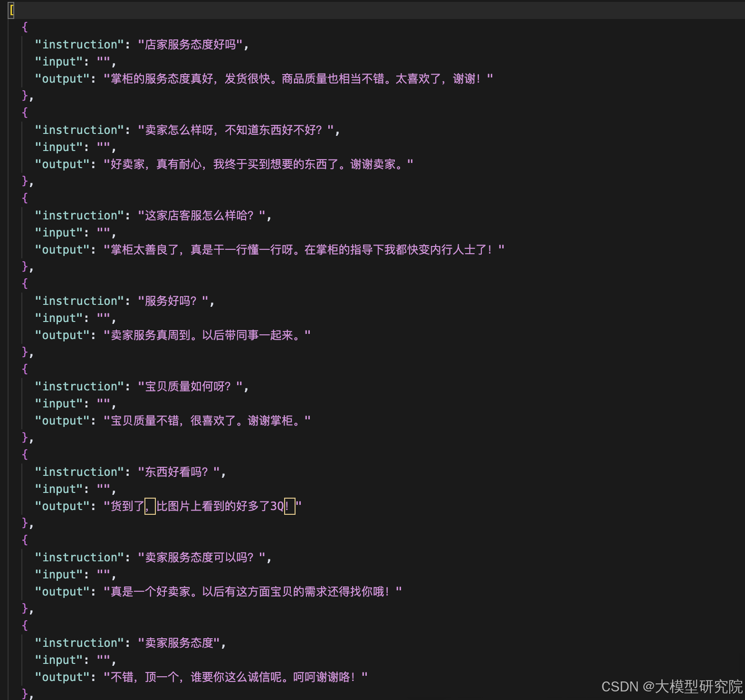
Task: Click the instruction value reading only "卖家服务态度"
Action: click(179, 643)
